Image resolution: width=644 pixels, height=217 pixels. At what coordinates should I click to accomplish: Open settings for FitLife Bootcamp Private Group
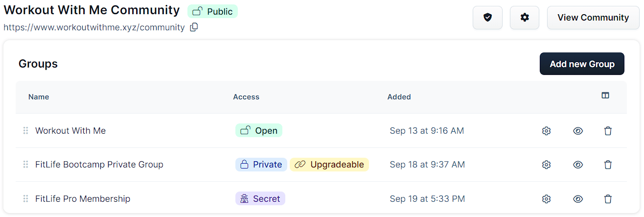547,165
